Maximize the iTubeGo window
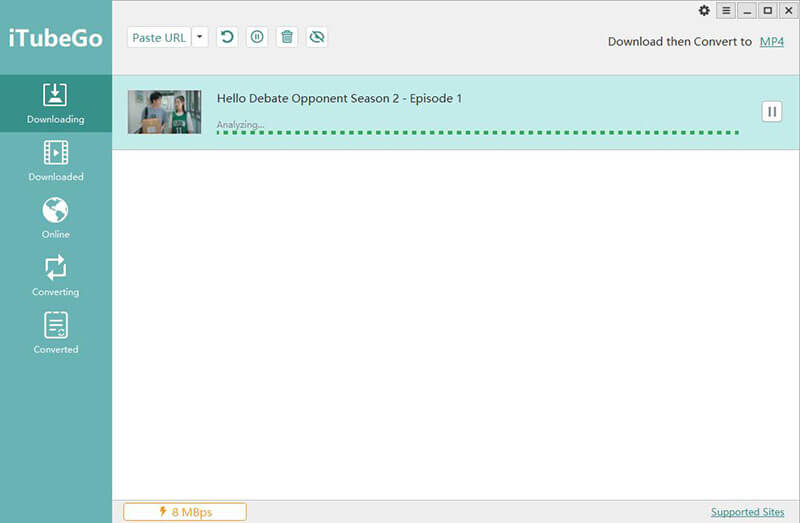The height and width of the screenshot is (523, 800). tap(768, 11)
